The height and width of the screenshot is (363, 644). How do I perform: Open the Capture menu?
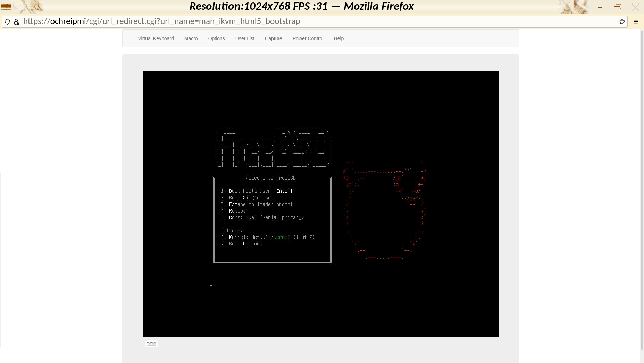(273, 38)
